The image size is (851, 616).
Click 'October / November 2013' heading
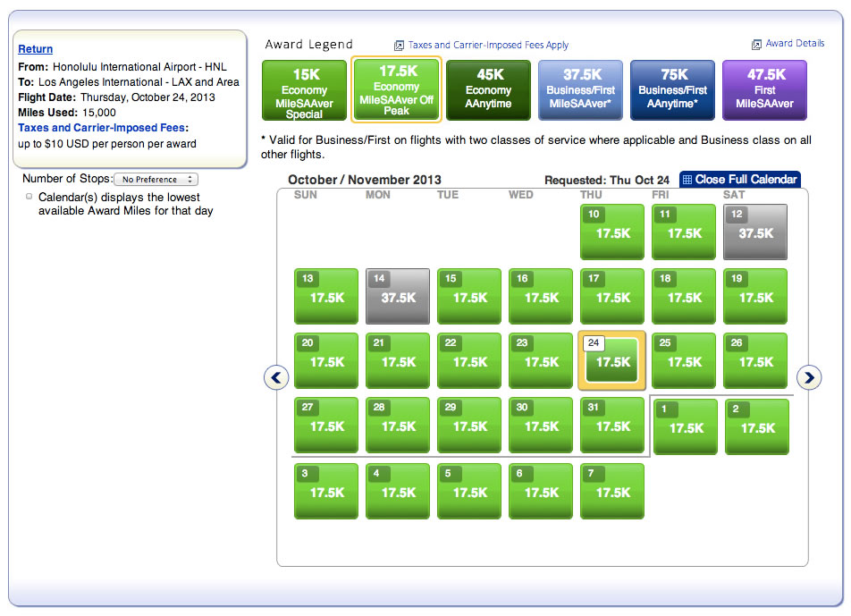pyautogui.click(x=365, y=180)
